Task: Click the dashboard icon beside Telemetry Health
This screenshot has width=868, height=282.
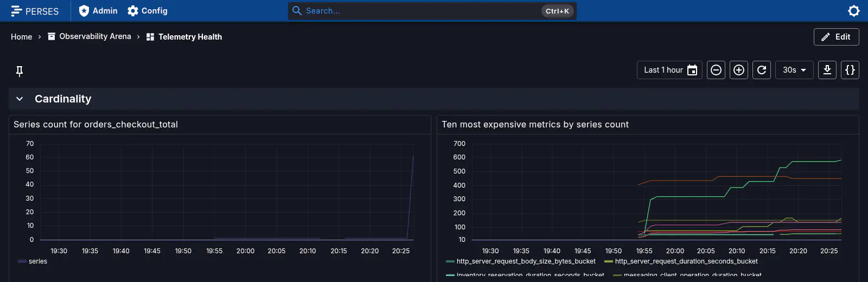Action: (150, 37)
